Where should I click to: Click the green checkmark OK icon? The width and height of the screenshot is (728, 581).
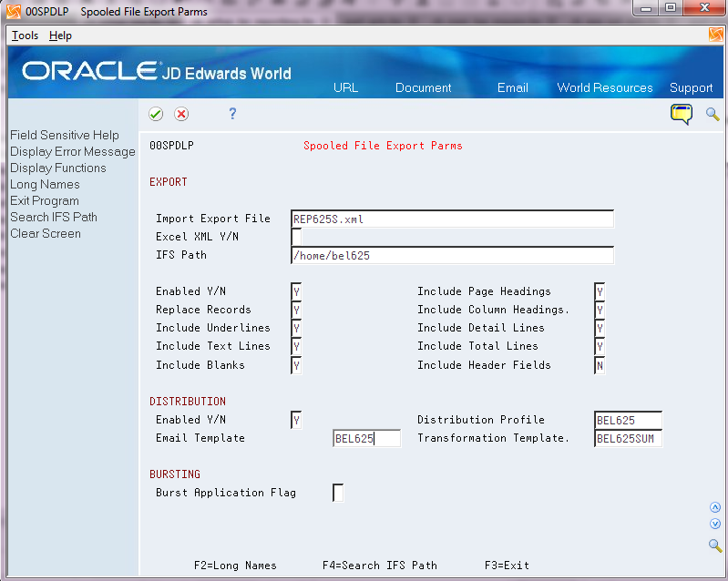[x=156, y=114]
